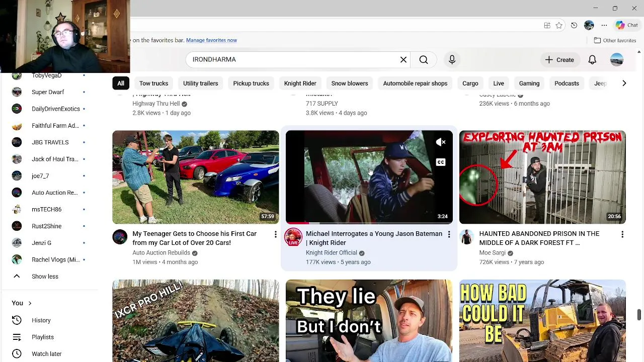This screenshot has width=644, height=362.
Task: Select the Snow blowers filter chip
Action: (x=350, y=83)
